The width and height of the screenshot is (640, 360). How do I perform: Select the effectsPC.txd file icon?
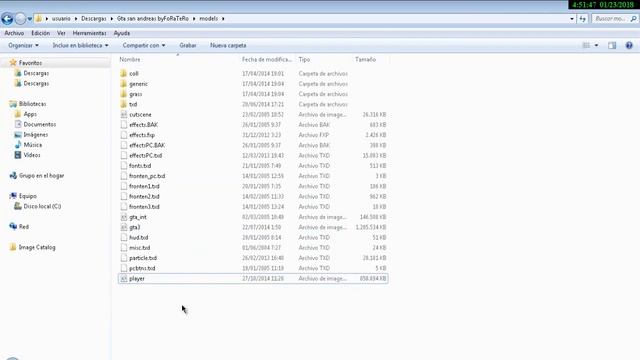click(x=124, y=156)
